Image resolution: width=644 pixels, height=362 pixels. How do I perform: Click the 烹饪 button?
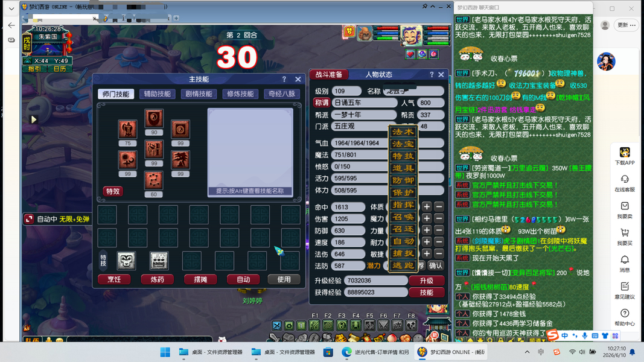pyautogui.click(x=114, y=279)
